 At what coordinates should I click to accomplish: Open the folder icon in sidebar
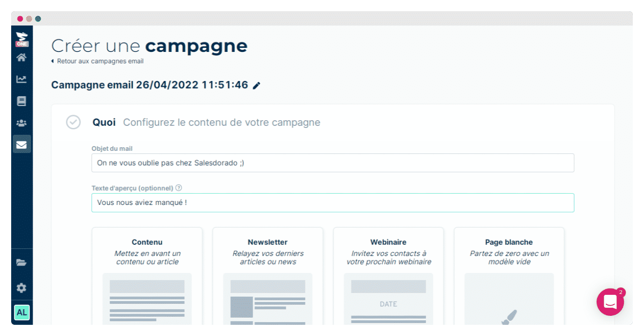[x=21, y=263]
